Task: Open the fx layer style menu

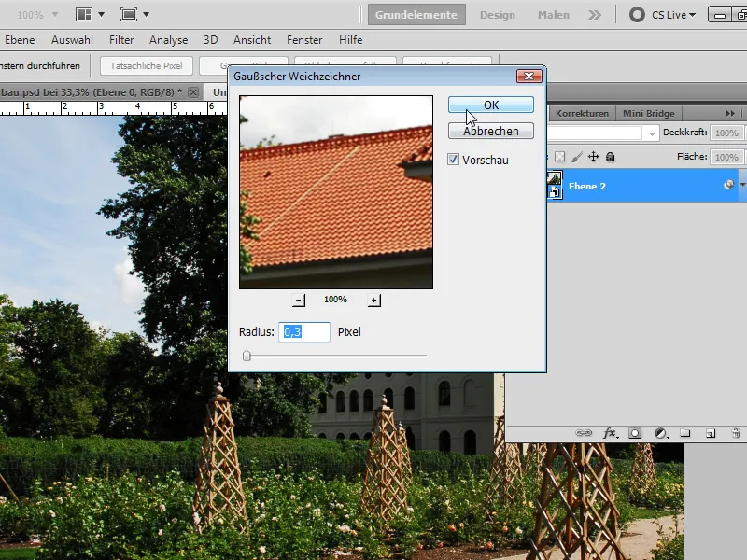Action: point(611,433)
